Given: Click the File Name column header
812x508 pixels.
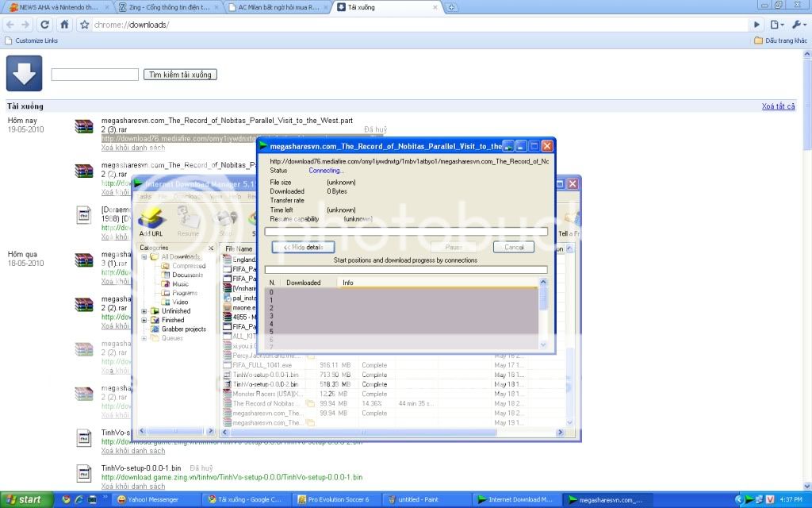Looking at the screenshot, I should [x=239, y=248].
